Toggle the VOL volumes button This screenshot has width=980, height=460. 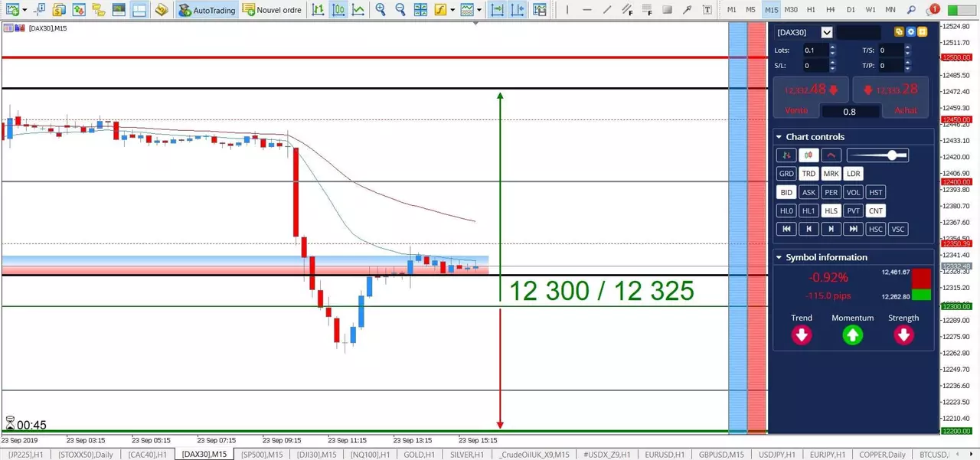(x=854, y=192)
